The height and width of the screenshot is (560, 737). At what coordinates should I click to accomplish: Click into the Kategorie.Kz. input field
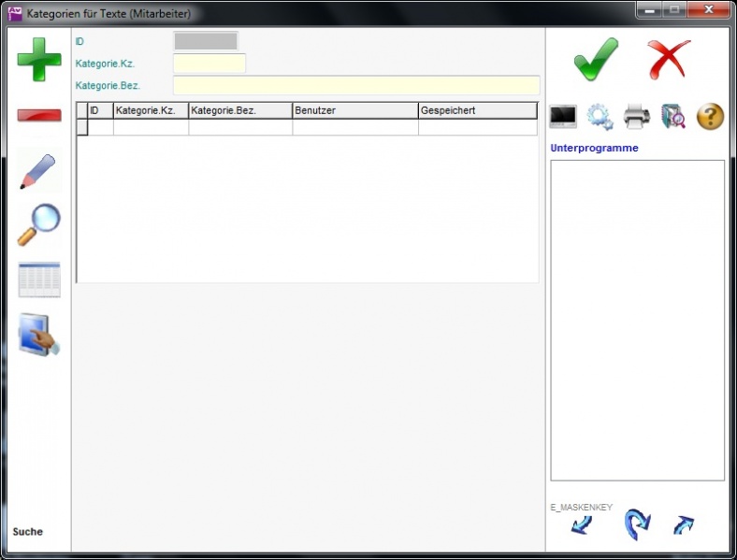point(210,64)
